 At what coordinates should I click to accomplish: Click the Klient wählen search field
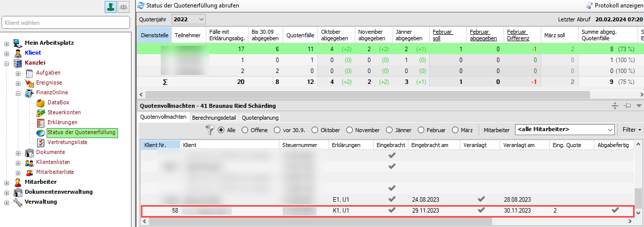(65, 22)
